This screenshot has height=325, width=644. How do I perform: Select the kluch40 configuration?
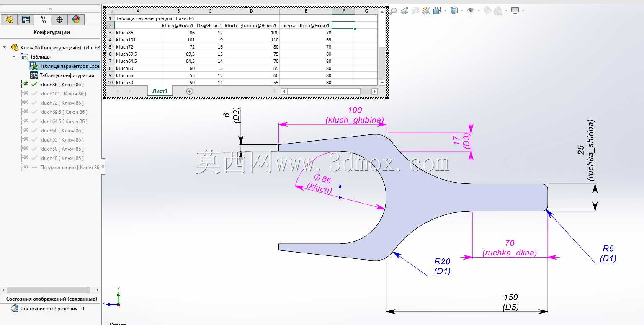(x=62, y=158)
